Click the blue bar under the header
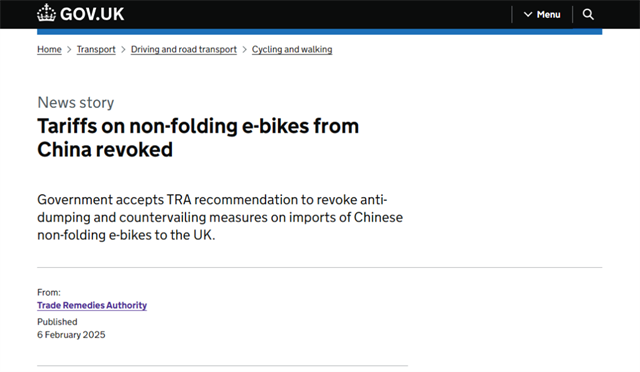This screenshot has width=640, height=372. [320, 31]
